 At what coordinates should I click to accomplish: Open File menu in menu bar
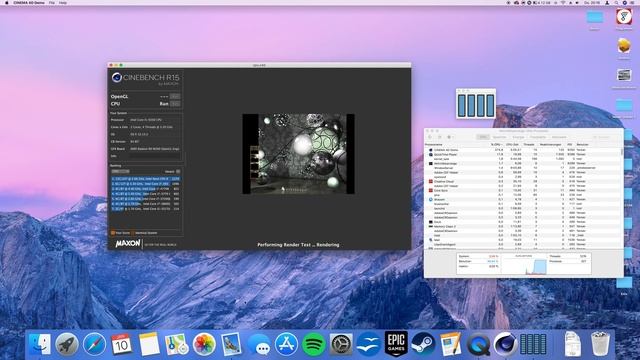[52, 2]
